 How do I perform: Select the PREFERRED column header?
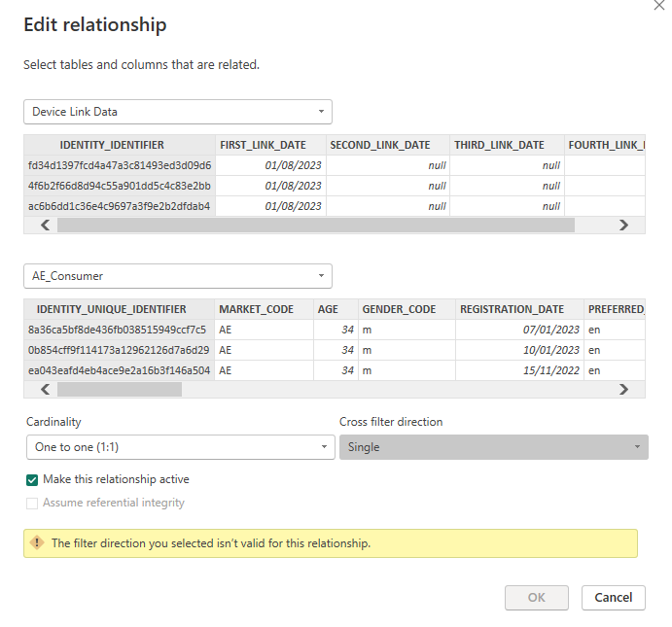(x=615, y=309)
